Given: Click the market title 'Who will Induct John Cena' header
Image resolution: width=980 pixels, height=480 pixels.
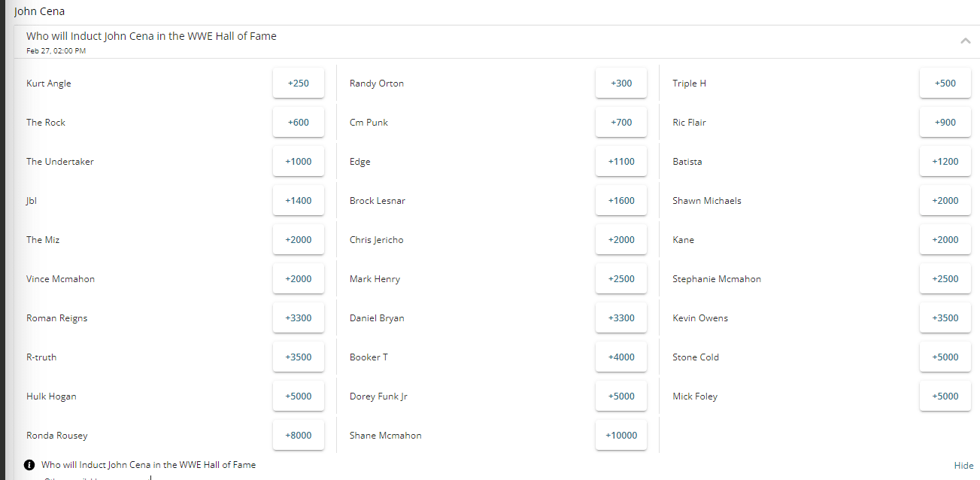Looking at the screenshot, I should click(x=151, y=36).
